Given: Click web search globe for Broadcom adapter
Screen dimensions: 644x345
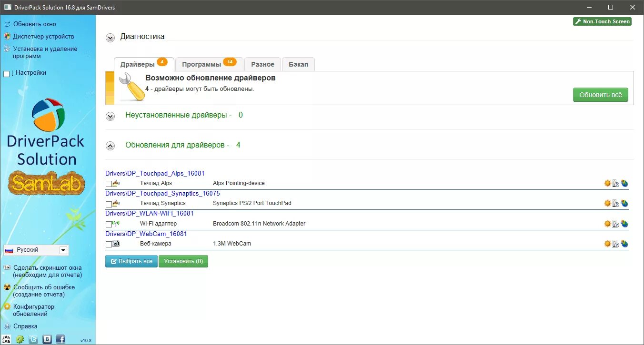Looking at the screenshot, I should click(x=624, y=224).
